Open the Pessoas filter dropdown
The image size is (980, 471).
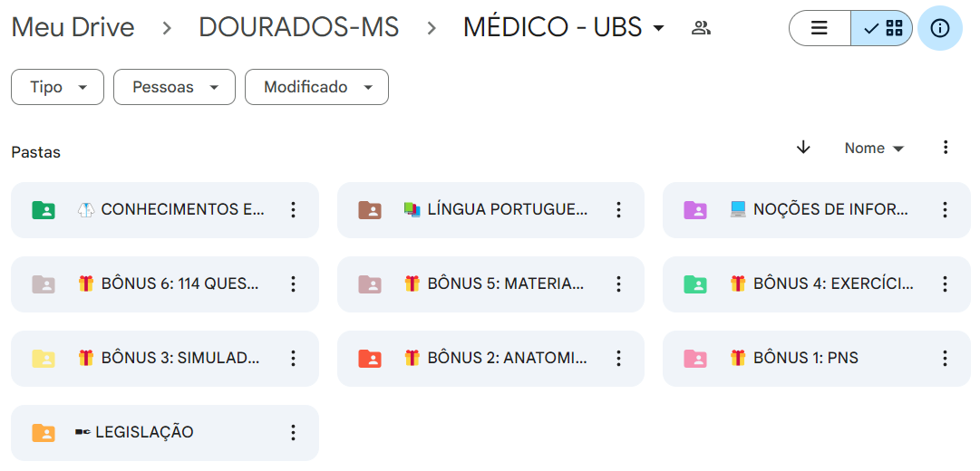tap(174, 87)
